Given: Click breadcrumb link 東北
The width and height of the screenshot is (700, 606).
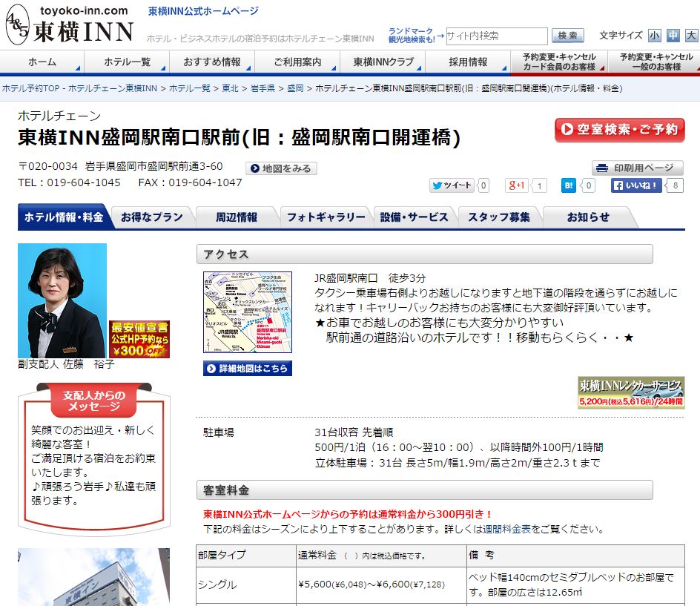Looking at the screenshot, I should [x=231, y=88].
